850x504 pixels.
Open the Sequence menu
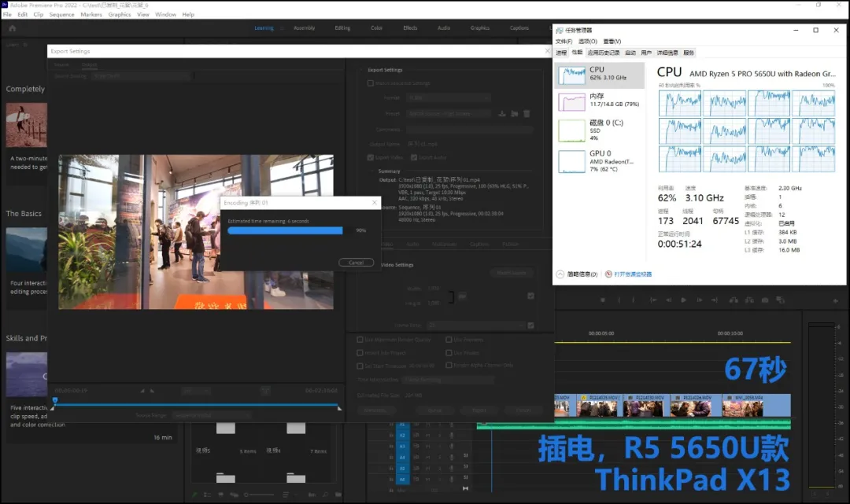(62, 15)
